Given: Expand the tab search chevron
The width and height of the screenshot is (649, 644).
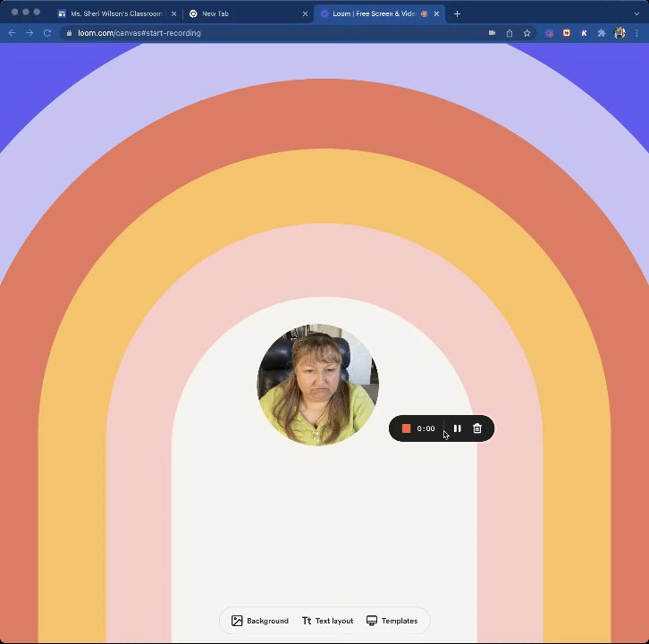Looking at the screenshot, I should point(636,13).
